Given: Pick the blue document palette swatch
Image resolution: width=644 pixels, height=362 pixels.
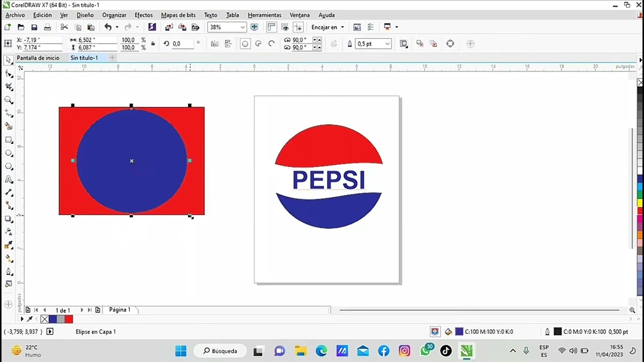Looking at the screenshot, I should click(53, 319).
